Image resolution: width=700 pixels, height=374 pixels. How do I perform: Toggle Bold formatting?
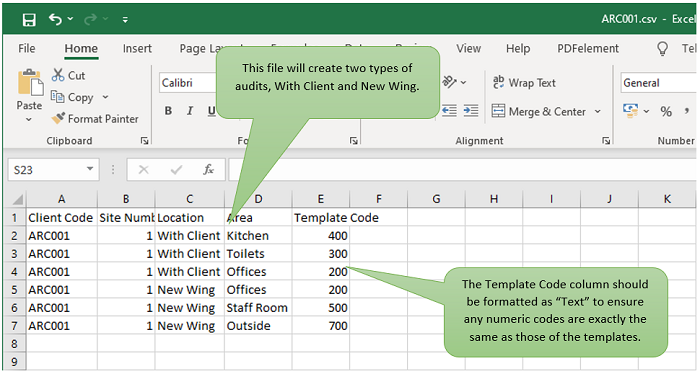pyautogui.click(x=168, y=111)
